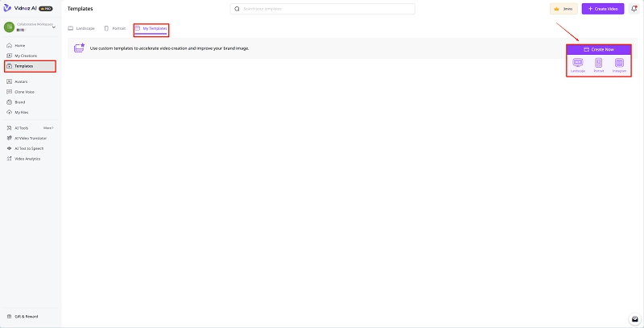The width and height of the screenshot is (644, 328).
Task: Expand the Collaborative Workspace dropdown
Action: (53, 27)
